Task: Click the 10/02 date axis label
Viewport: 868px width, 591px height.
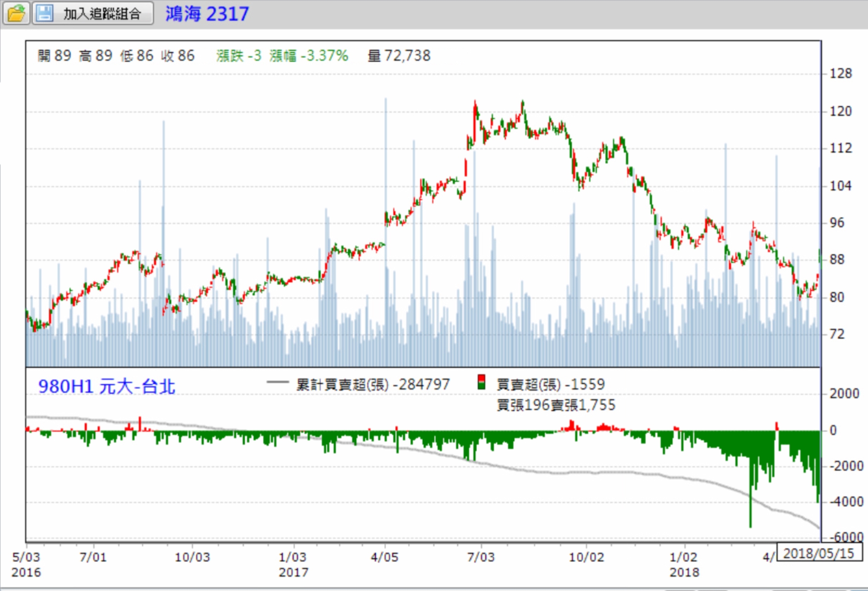Action: tap(587, 557)
